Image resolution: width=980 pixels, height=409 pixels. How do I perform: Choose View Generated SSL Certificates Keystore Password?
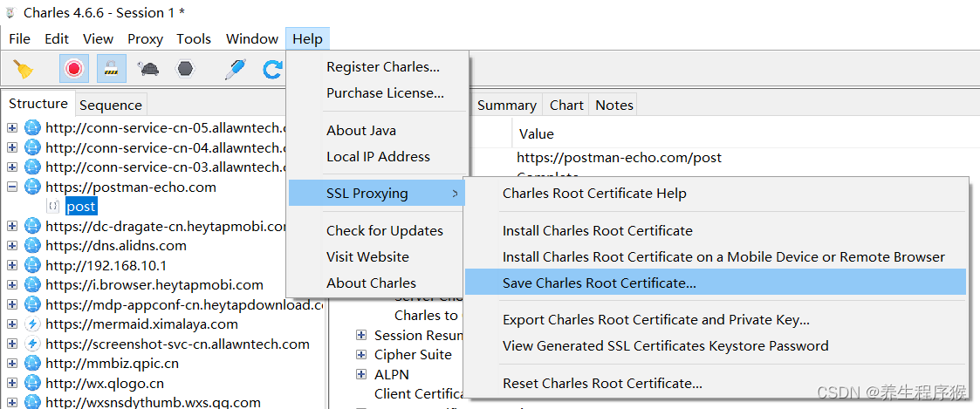point(716,346)
